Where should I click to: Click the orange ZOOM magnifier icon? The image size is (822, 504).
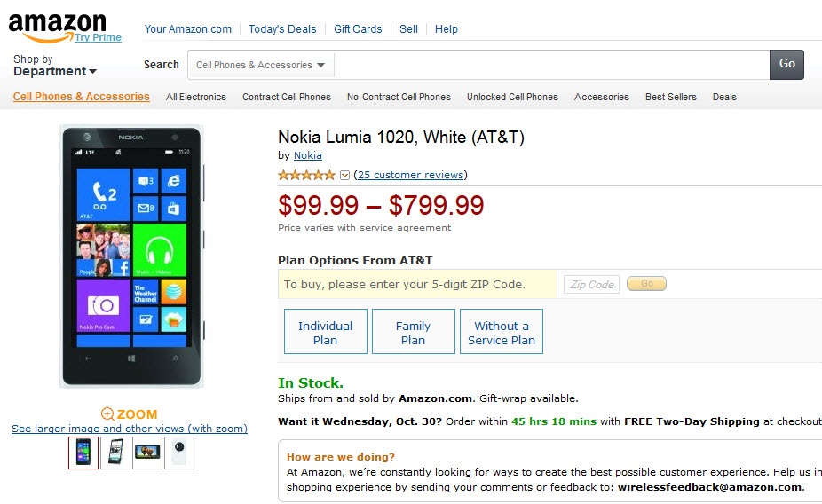pos(107,413)
